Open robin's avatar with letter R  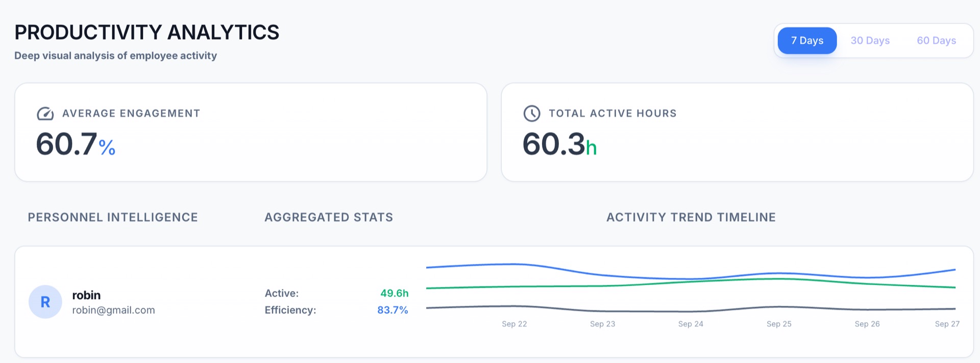point(45,302)
